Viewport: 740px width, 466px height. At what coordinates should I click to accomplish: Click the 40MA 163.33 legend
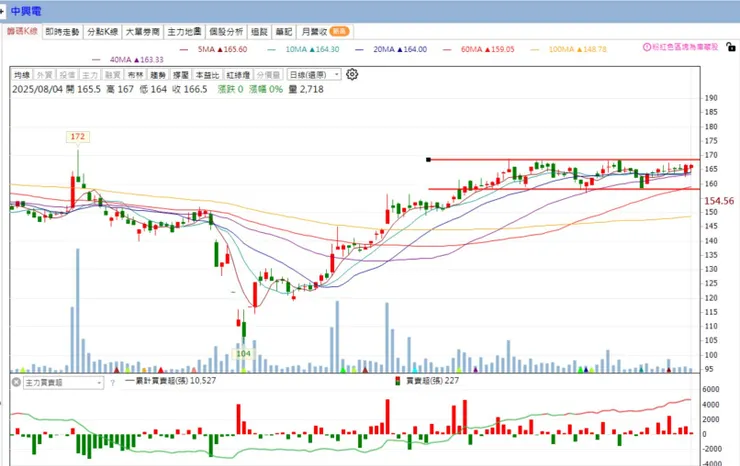pos(136,60)
